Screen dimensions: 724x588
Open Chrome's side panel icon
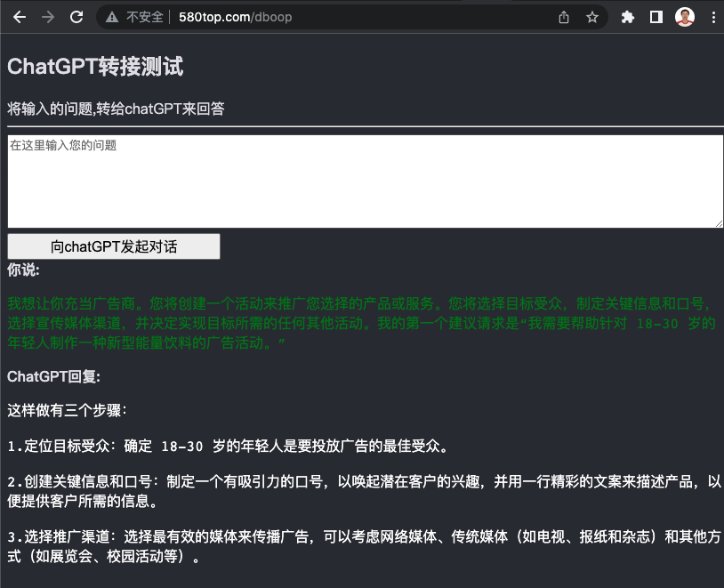click(x=655, y=16)
